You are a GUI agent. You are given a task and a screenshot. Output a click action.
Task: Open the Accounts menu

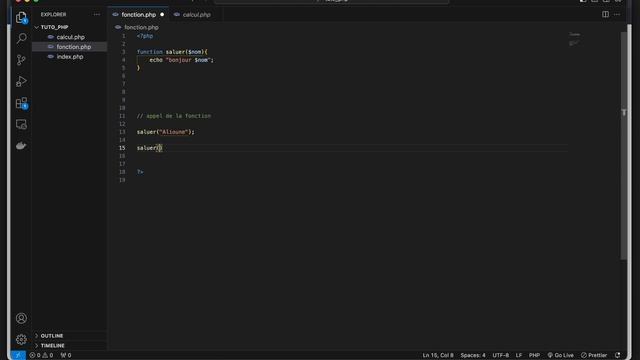21,318
